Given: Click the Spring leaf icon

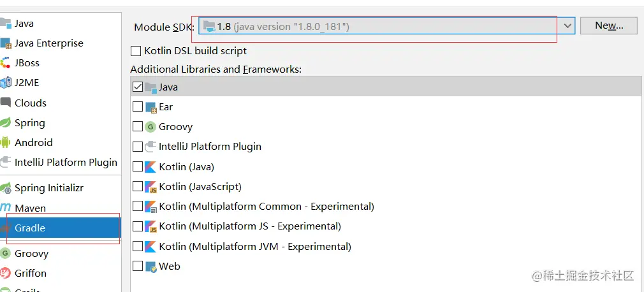Looking at the screenshot, I should point(5,122).
